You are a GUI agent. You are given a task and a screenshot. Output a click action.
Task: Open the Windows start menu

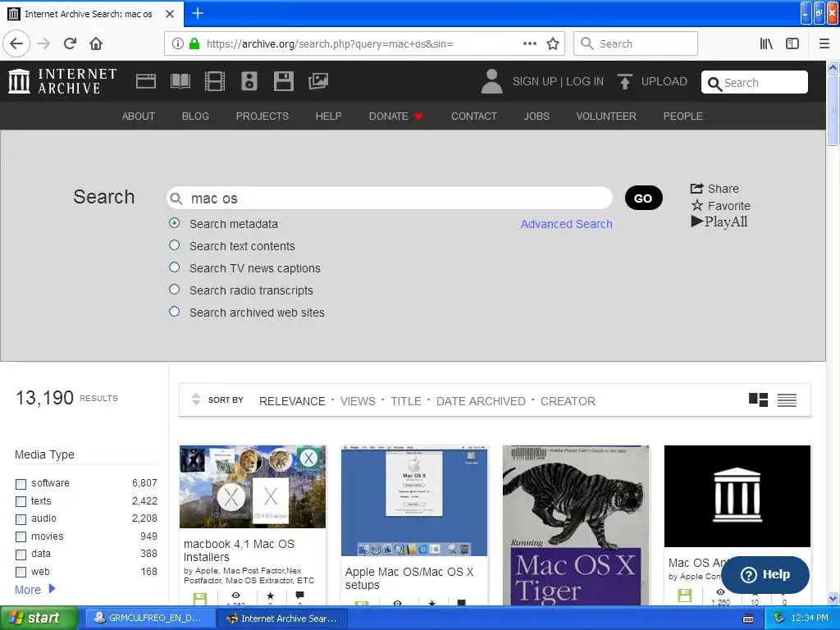[x=39, y=619]
